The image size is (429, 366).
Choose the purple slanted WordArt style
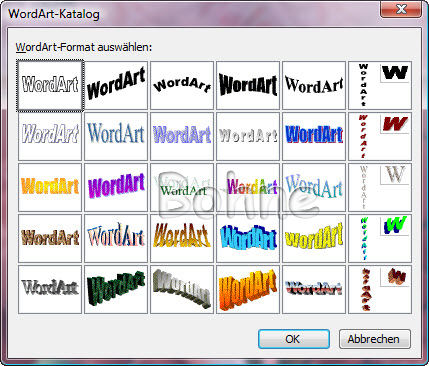[116, 187]
